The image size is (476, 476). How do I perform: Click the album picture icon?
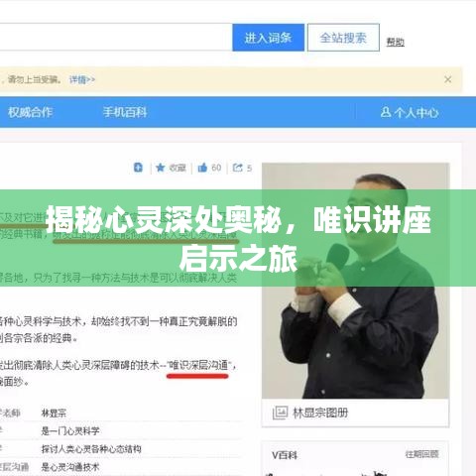(x=280, y=413)
